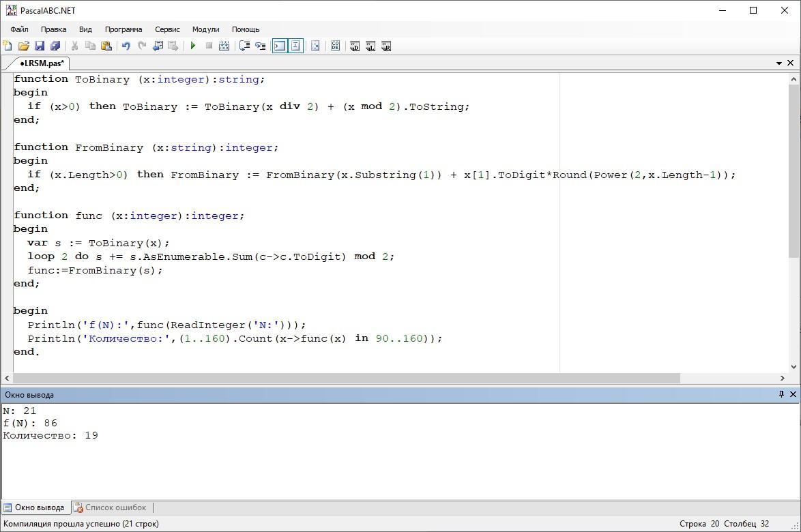Screen dimensions: 801x532
Task: Open the Программа menu
Action: [x=123, y=29]
